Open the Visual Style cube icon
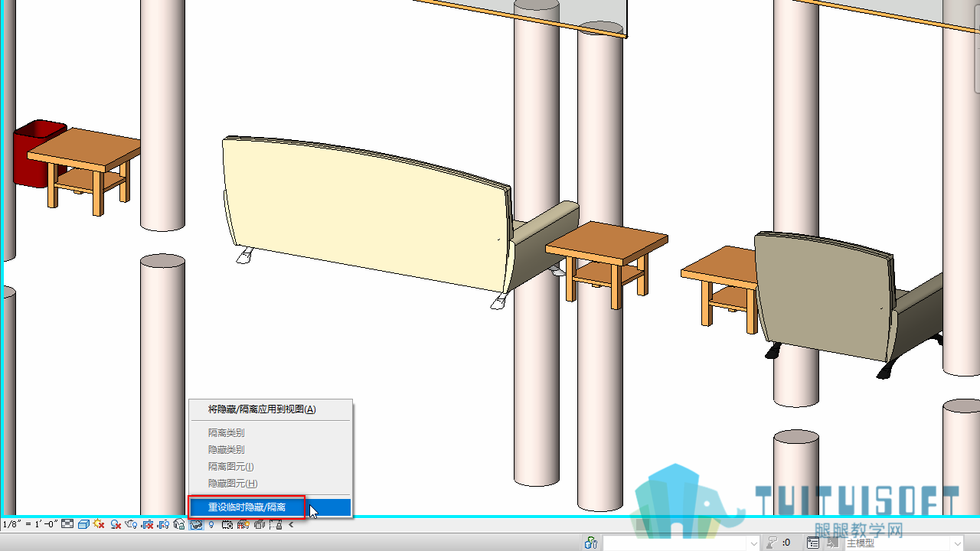The image size is (980, 551). 83,524
